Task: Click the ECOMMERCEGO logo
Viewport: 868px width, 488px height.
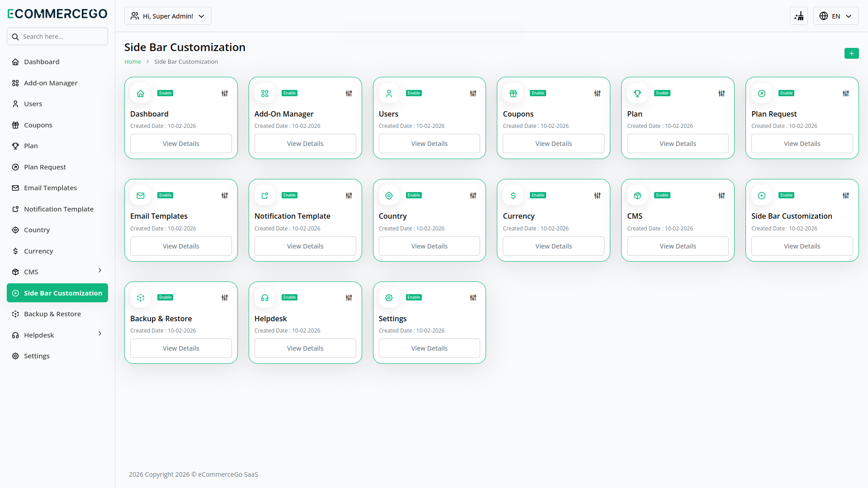Action: point(57,14)
